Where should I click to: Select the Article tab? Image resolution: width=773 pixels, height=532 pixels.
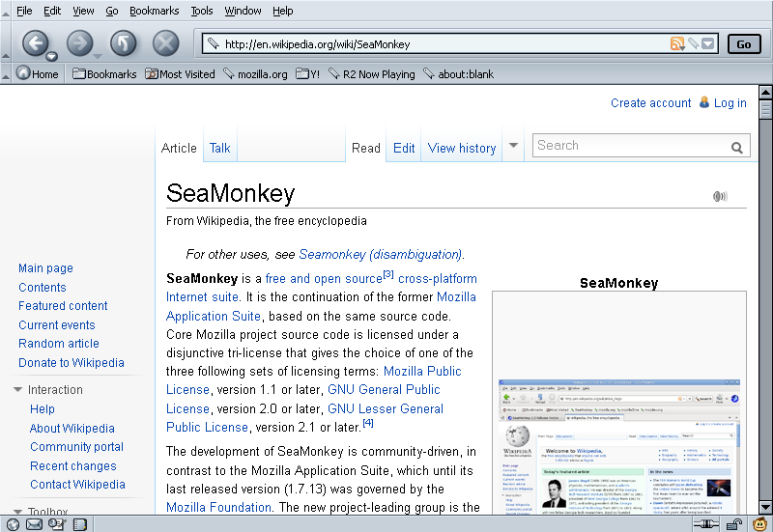(x=179, y=148)
